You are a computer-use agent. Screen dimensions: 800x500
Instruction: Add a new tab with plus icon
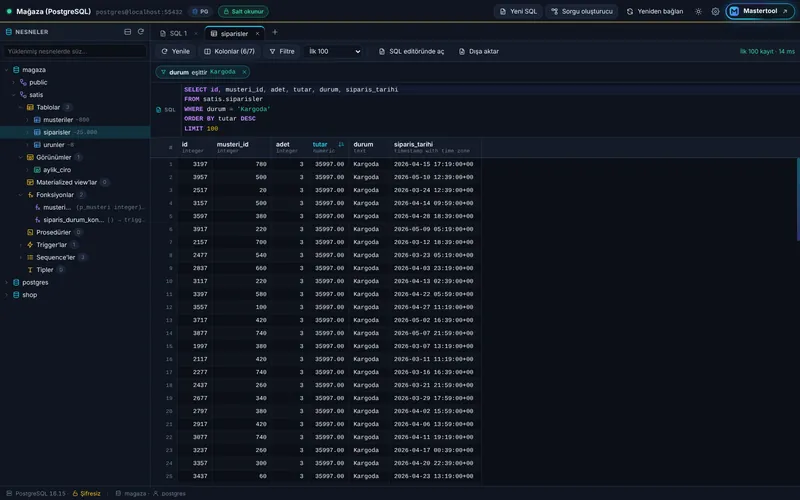(275, 32)
